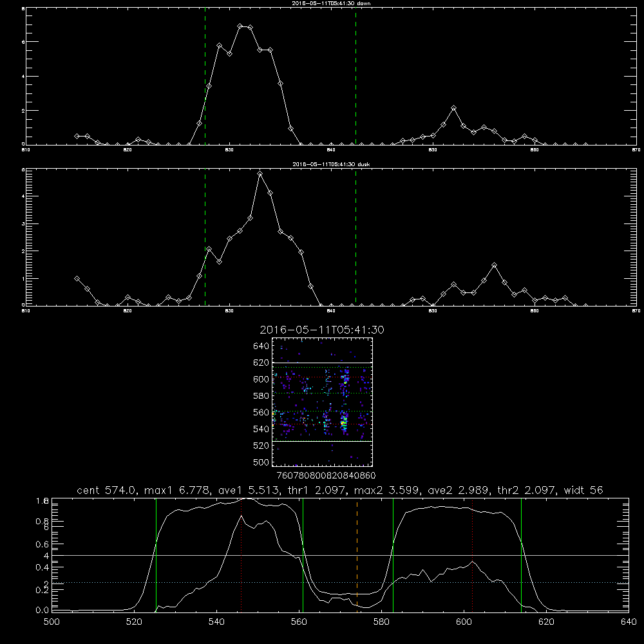Click the cyan dotted threshold line in bottom plot
The width and height of the screenshot is (644, 644).
tap(340, 582)
